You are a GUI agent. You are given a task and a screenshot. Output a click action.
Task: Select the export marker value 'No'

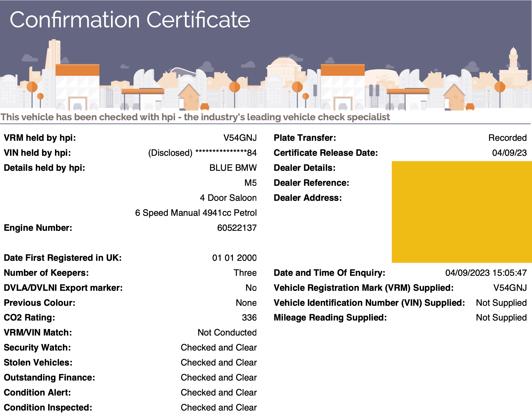[251, 288]
